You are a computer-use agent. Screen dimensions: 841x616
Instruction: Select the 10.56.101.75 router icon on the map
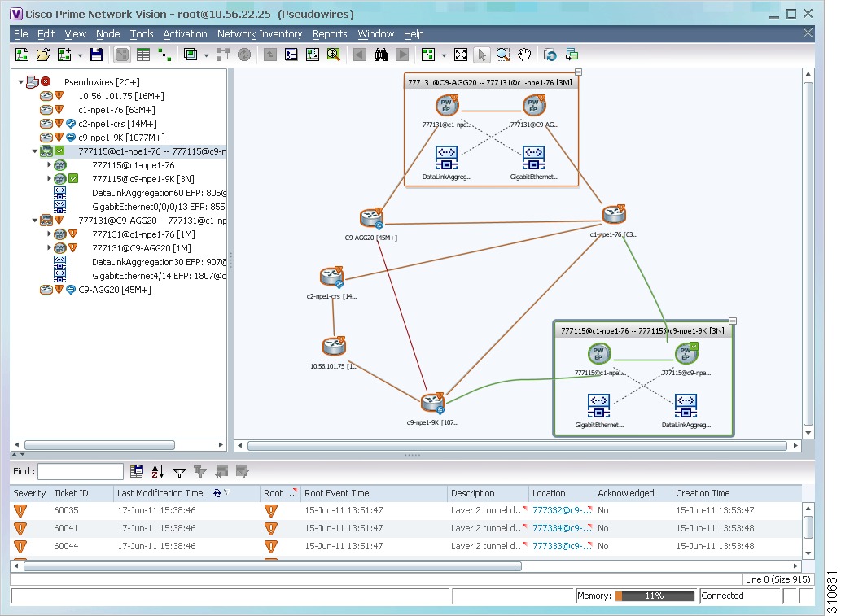coord(334,347)
